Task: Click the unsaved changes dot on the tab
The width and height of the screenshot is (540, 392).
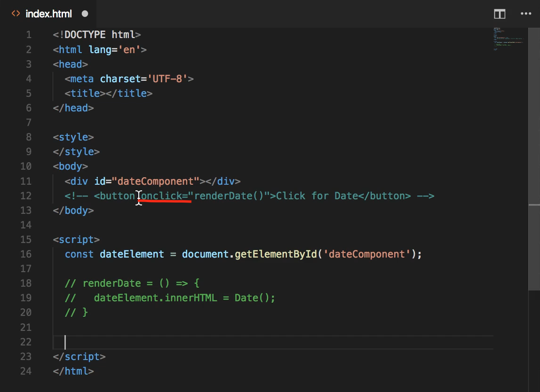Action: (x=85, y=14)
